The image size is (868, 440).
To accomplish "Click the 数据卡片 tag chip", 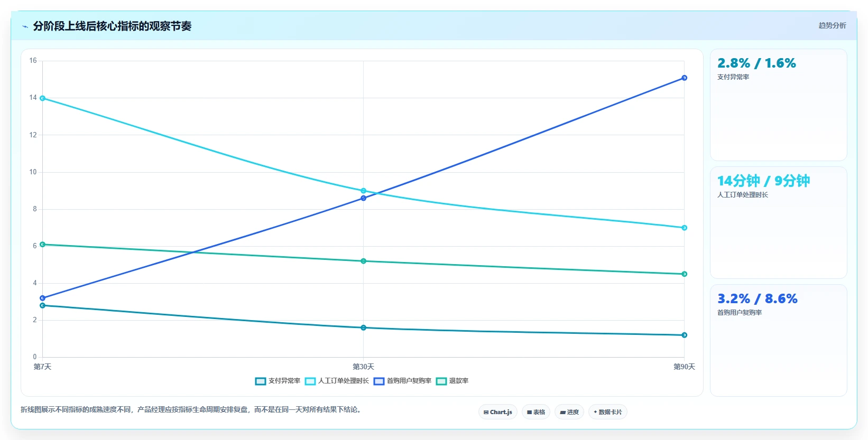I will 608,412.
